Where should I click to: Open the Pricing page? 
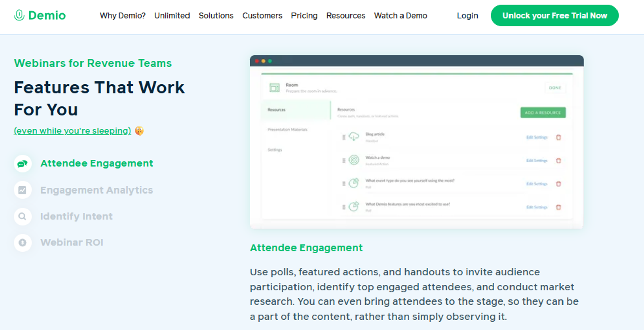[x=304, y=16]
